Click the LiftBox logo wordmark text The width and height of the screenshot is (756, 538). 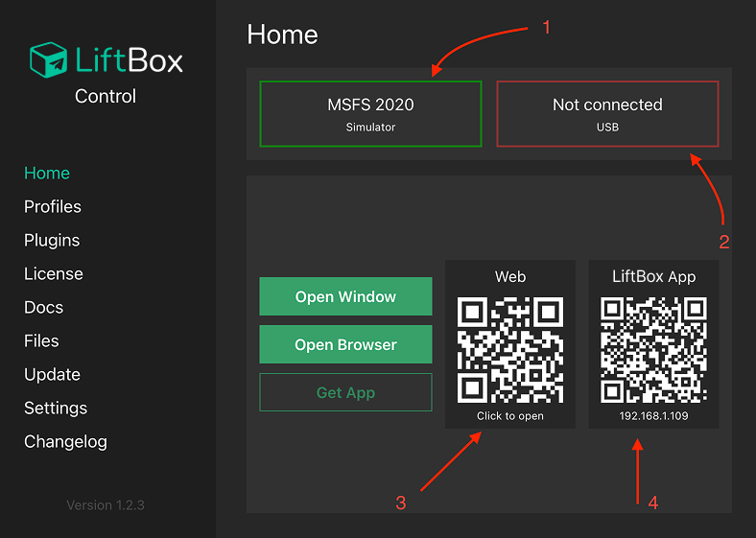click(130, 60)
